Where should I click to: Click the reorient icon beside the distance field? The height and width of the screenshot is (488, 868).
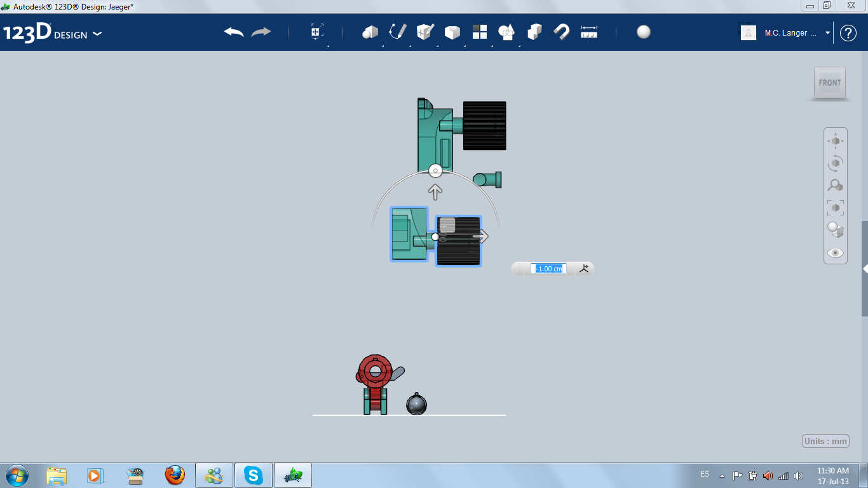[584, 269]
